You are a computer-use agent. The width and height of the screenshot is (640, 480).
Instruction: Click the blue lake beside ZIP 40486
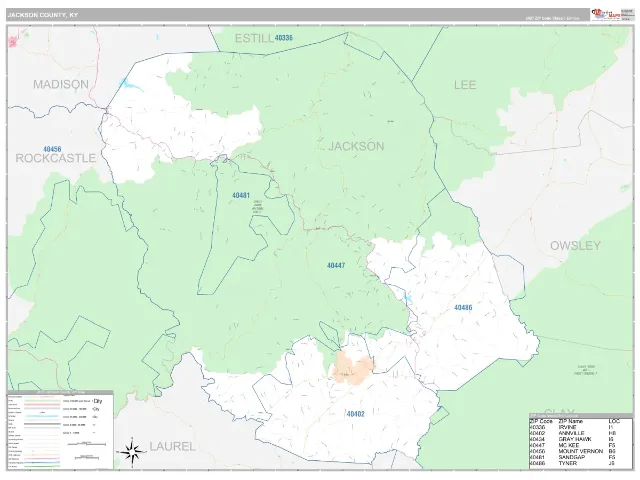click(x=407, y=298)
